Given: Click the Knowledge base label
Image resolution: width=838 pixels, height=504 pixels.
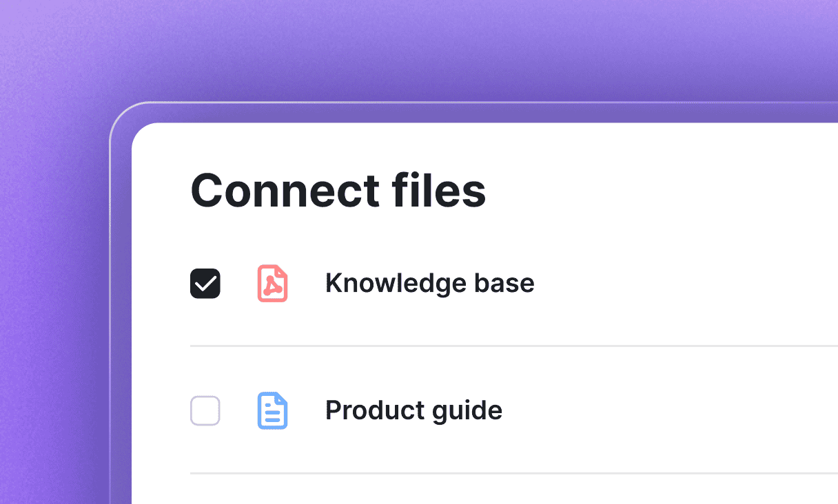Looking at the screenshot, I should click(429, 282).
